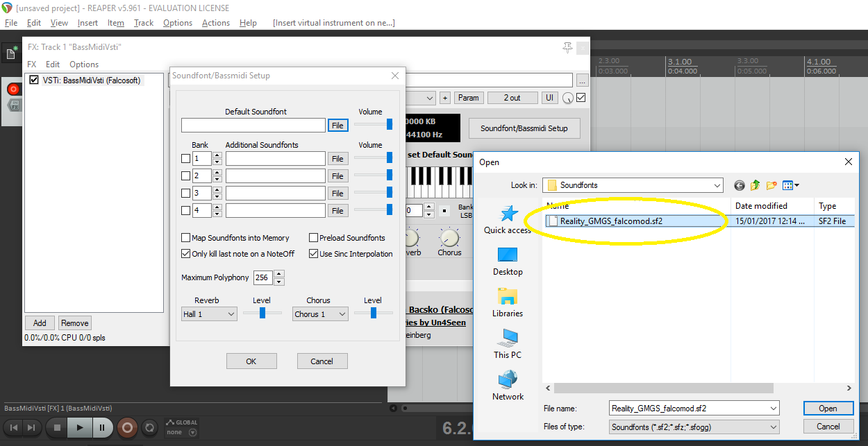The height and width of the screenshot is (446, 868).
Task: Jump to Desktop location
Action: (508, 261)
